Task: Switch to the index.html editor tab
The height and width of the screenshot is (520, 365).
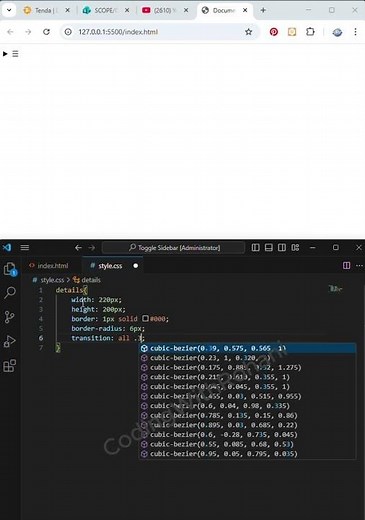Action: coord(49,266)
